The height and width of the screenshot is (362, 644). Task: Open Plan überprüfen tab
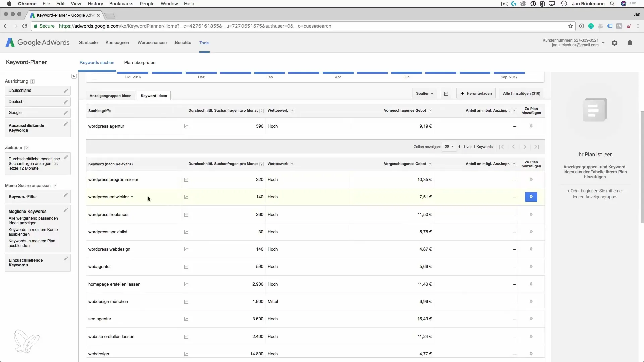(x=140, y=63)
